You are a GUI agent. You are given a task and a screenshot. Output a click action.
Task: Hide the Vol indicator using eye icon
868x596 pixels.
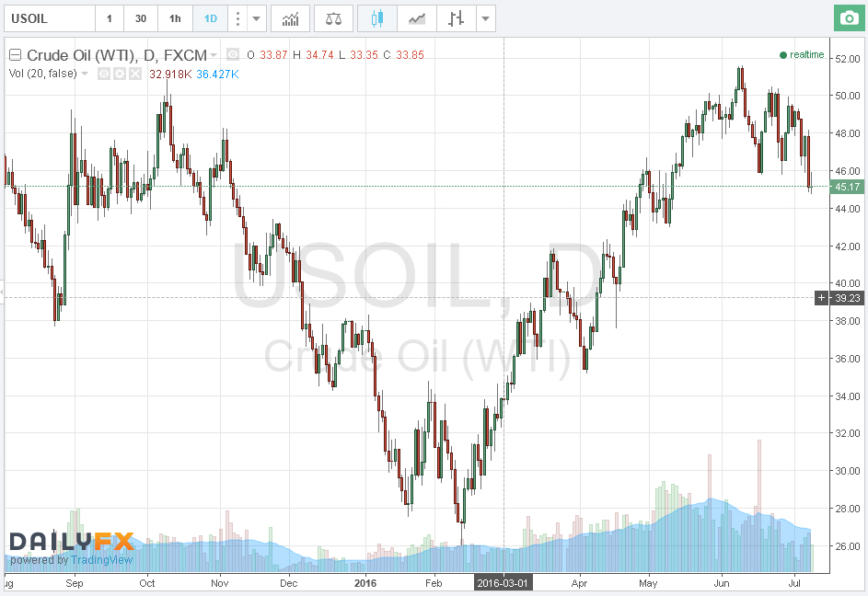[x=104, y=74]
